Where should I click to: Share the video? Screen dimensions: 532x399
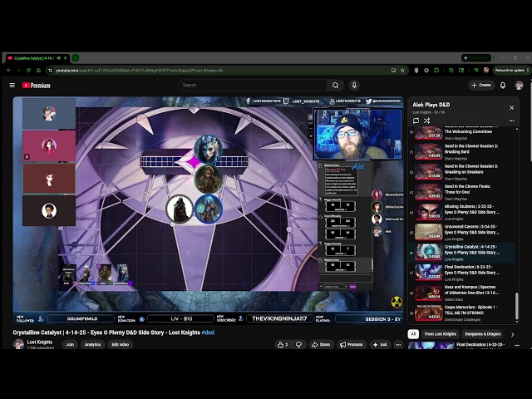[x=321, y=344]
